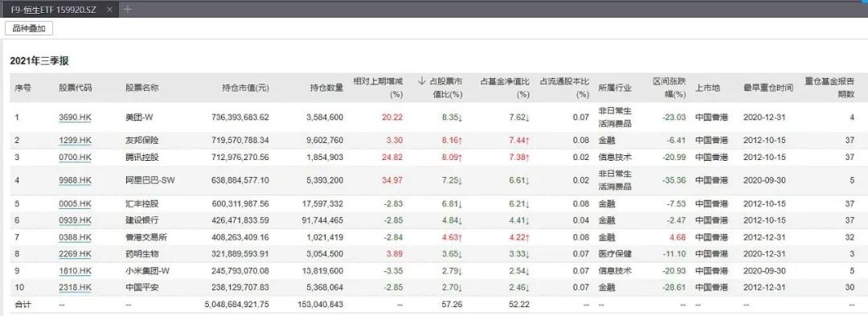Select stock name 香港交易所
The height and width of the screenshot is (316, 868).
point(146,238)
